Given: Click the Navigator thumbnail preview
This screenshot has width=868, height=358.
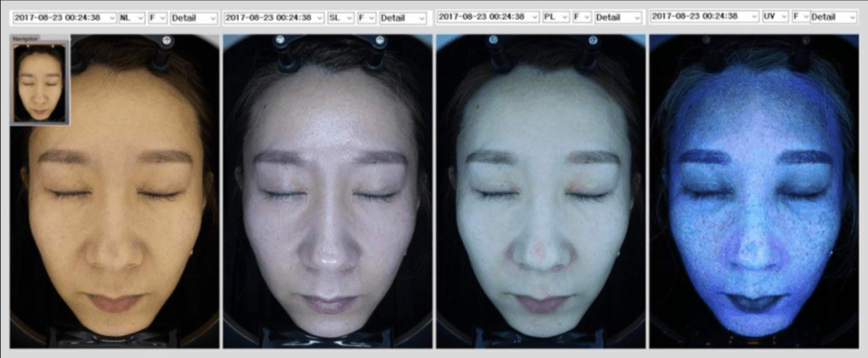Looking at the screenshot, I should (39, 82).
